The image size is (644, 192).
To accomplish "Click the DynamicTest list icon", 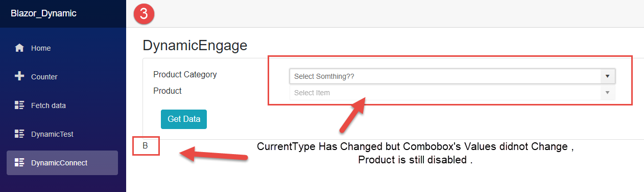I will 19,134.
